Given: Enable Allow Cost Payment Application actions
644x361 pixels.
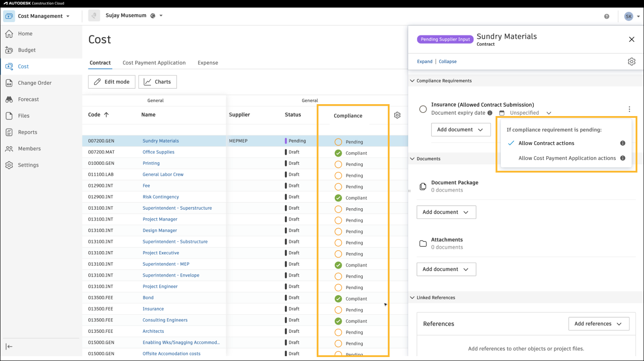Looking at the screenshot, I should pyautogui.click(x=567, y=158).
